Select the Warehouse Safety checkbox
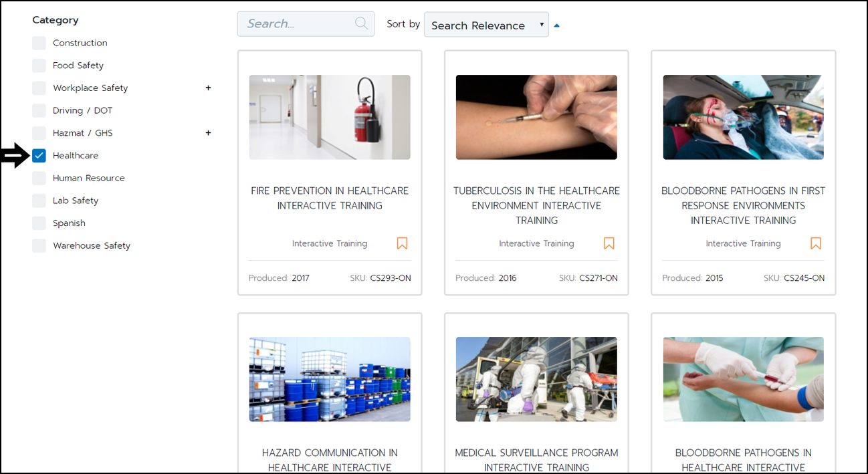The image size is (868, 474). [39, 246]
